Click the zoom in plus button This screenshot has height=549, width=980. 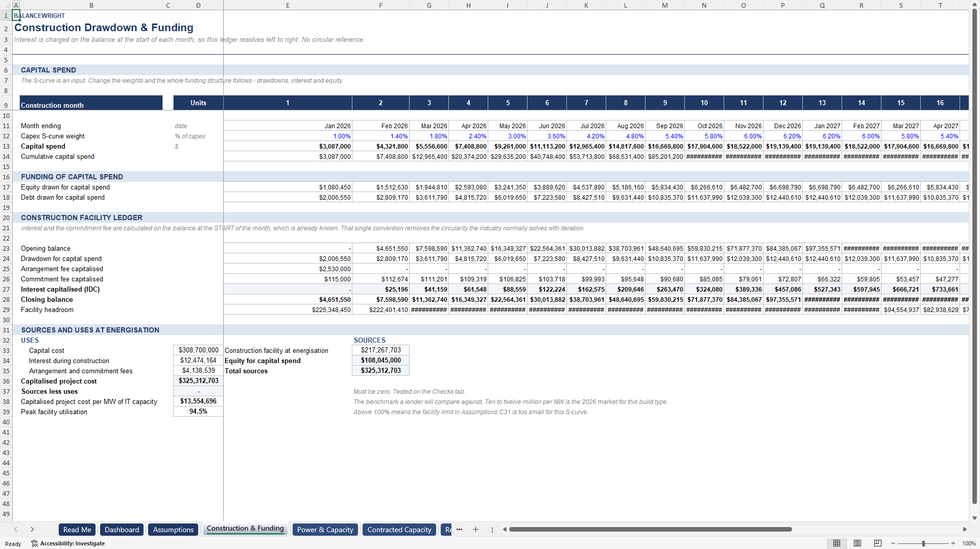tap(953, 543)
